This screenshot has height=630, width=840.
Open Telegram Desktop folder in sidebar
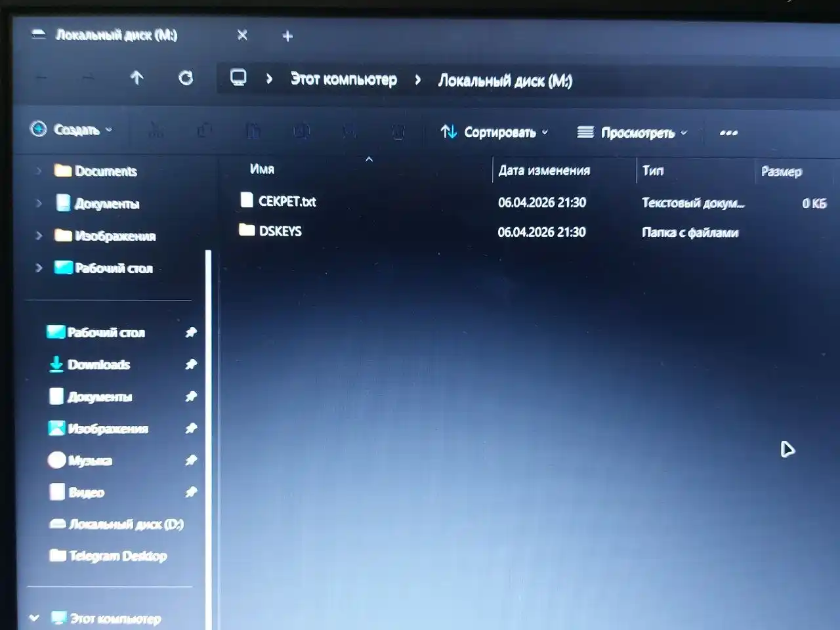pyautogui.click(x=108, y=556)
